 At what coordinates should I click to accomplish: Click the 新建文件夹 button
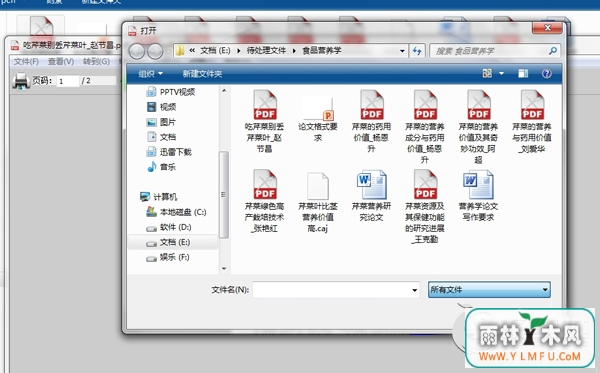pos(202,73)
